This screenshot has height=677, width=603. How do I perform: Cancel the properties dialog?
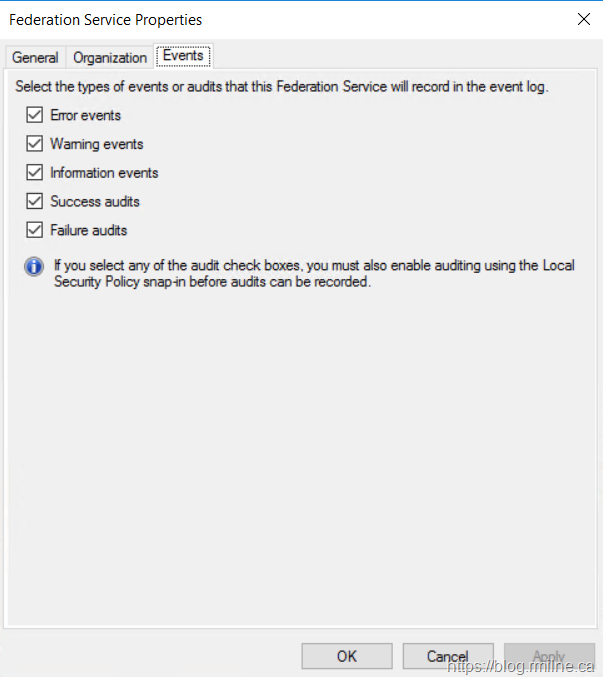coord(448,656)
